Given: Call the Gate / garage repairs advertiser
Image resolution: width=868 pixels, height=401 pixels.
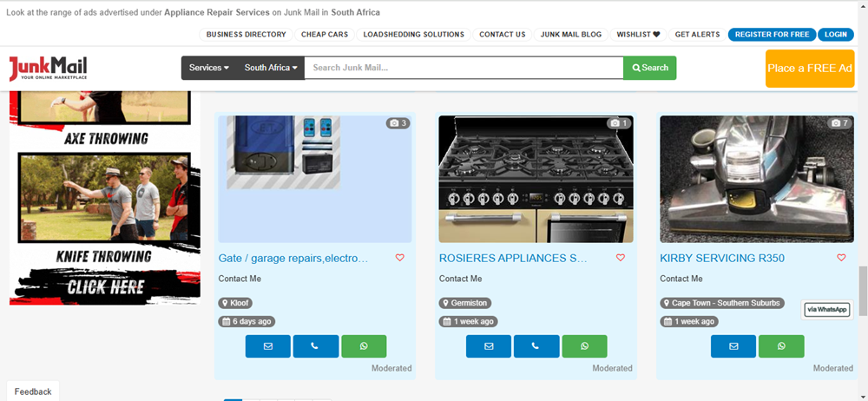Looking at the screenshot, I should (x=316, y=346).
